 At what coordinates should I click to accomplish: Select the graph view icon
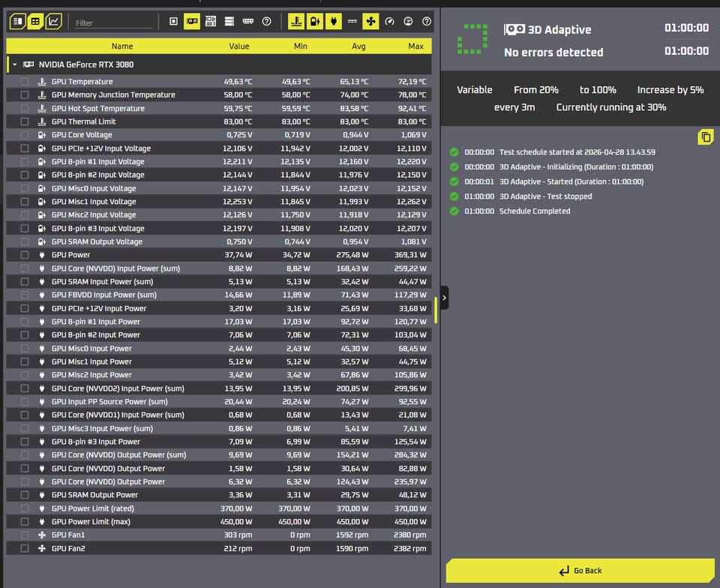pyautogui.click(x=54, y=21)
